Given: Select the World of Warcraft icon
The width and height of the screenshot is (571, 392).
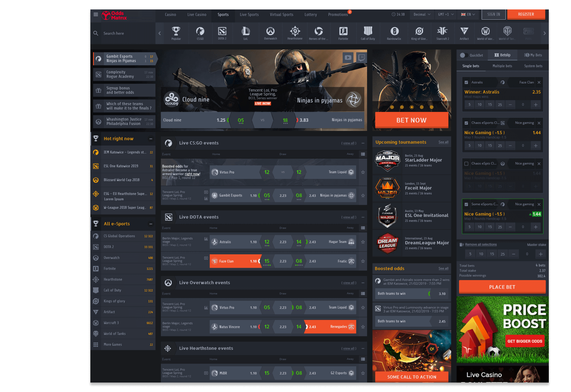Looking at the screenshot, I should click(485, 33).
